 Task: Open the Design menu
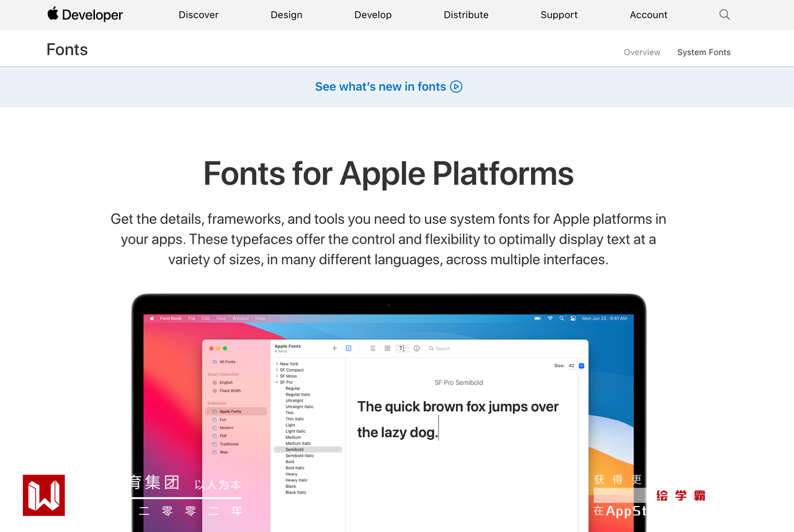(x=287, y=15)
